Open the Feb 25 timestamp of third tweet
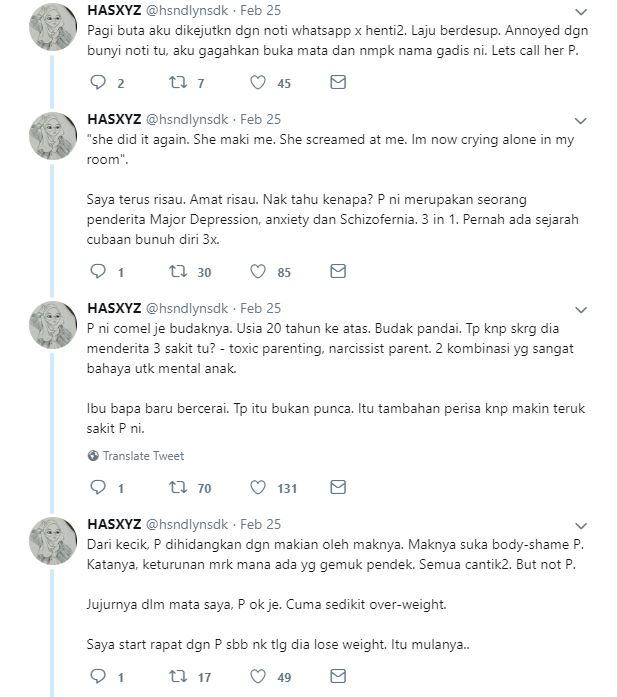The image size is (617, 697). [260, 308]
